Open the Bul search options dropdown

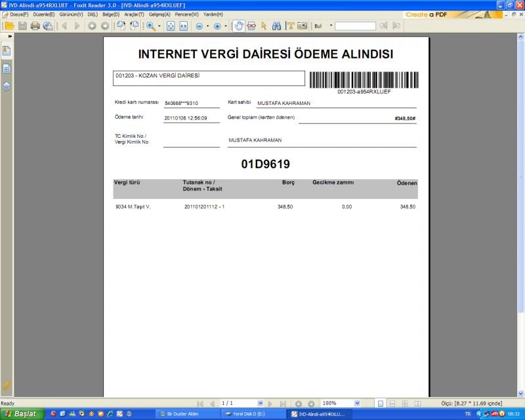point(331,26)
